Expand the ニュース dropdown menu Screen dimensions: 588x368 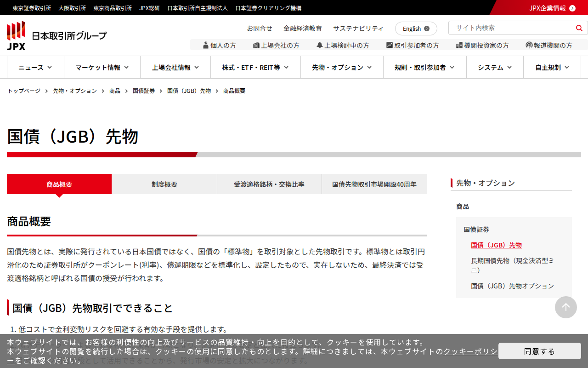click(35, 68)
